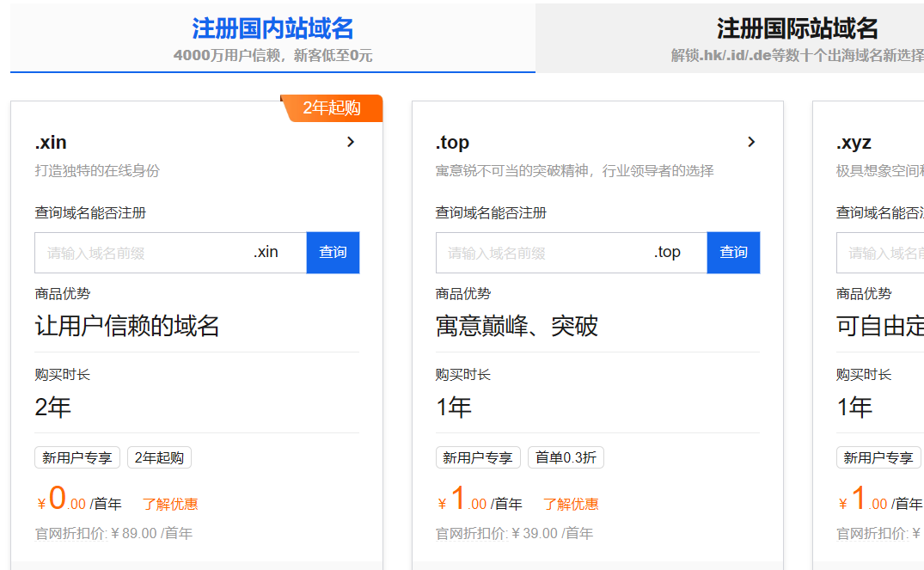Viewport: 924px width, 570px height.
Task: Click the ¥1.00 /首年 price on .xyz card
Action: point(880,499)
